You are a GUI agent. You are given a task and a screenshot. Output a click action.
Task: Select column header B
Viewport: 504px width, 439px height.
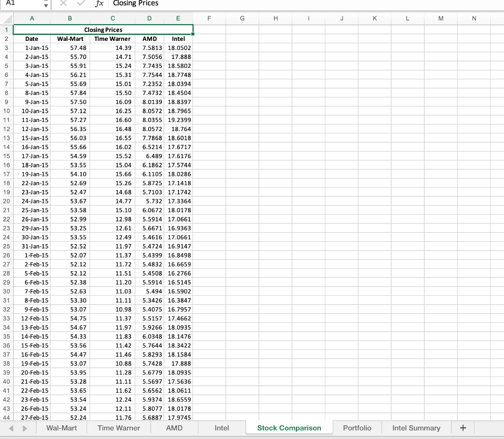coord(69,18)
